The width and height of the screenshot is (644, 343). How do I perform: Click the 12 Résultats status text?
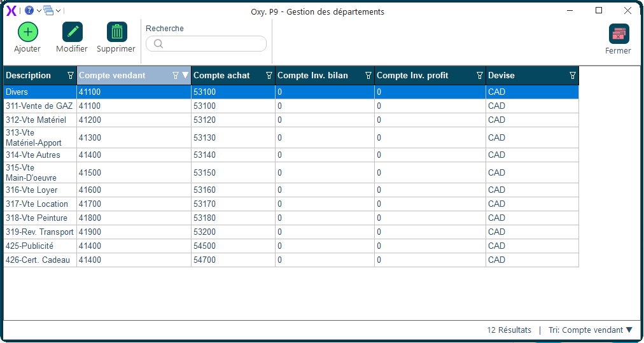(x=509, y=330)
